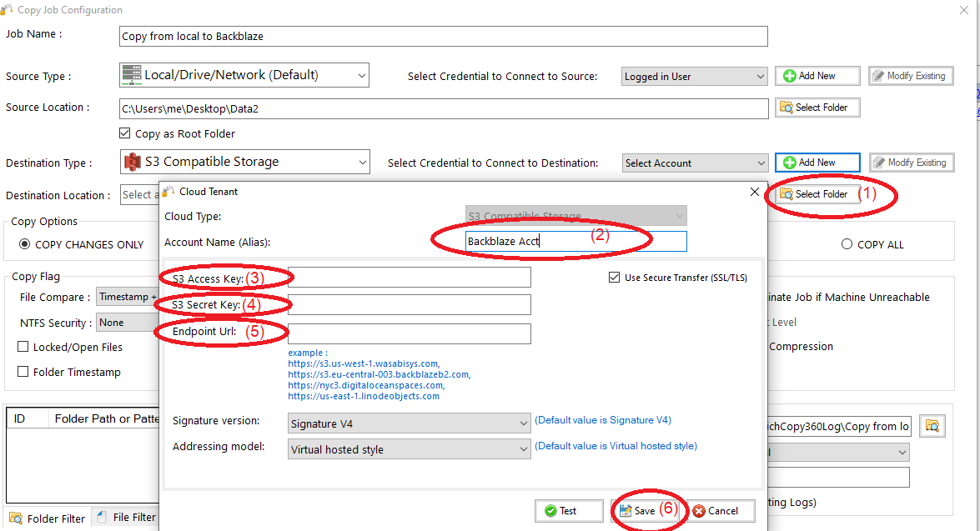Click the log folder browse icon
Image resolution: width=980 pixels, height=531 pixels.
click(932, 427)
